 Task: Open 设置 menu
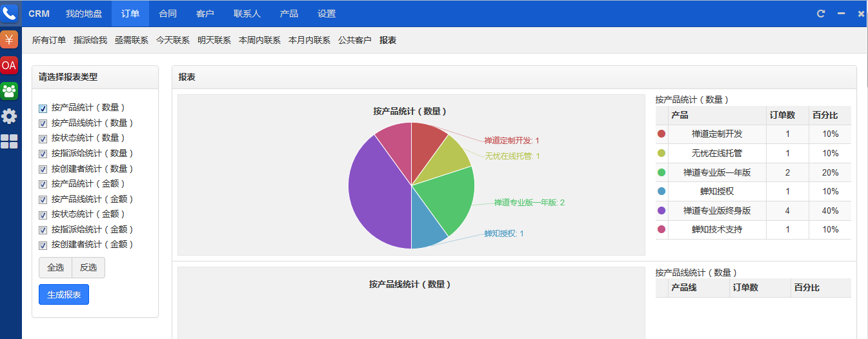click(x=327, y=14)
